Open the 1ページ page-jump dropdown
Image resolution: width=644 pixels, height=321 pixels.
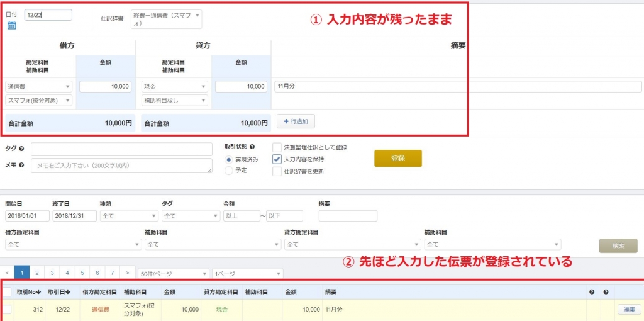click(x=248, y=274)
